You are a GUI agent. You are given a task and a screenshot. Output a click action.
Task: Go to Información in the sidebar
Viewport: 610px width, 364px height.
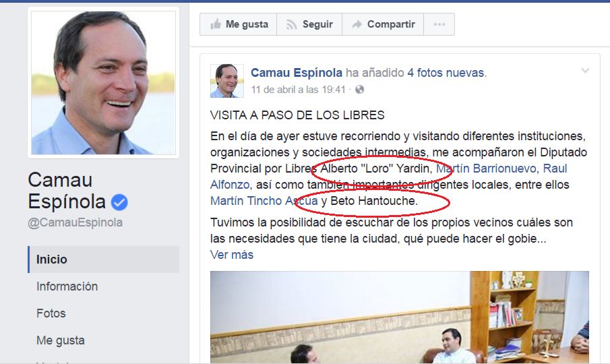click(x=67, y=286)
